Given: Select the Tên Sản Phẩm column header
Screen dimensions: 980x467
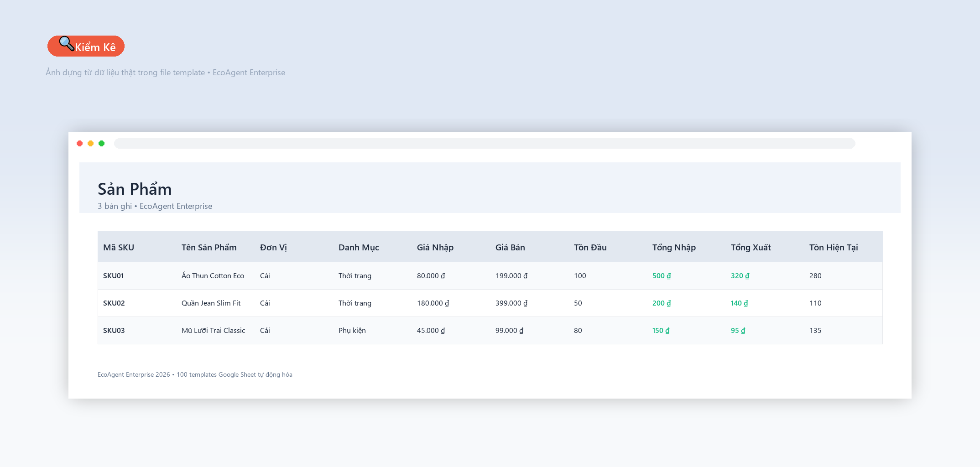Looking at the screenshot, I should tap(209, 248).
